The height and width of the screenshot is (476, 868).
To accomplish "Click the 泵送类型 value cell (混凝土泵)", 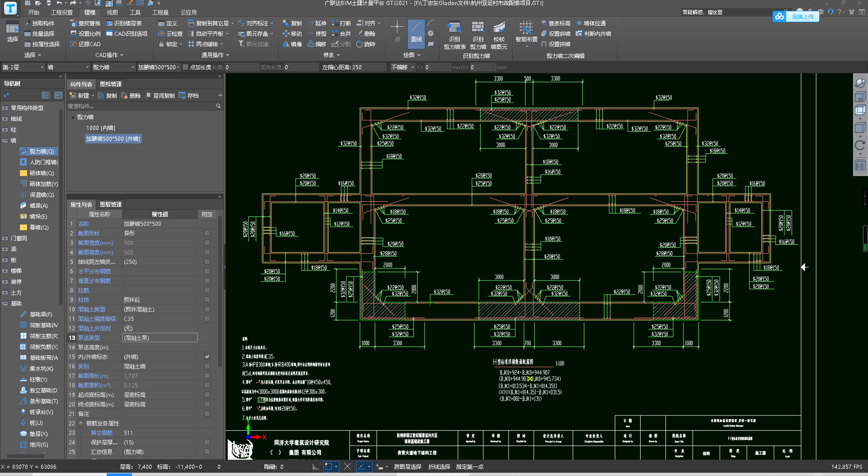I will [160, 338].
